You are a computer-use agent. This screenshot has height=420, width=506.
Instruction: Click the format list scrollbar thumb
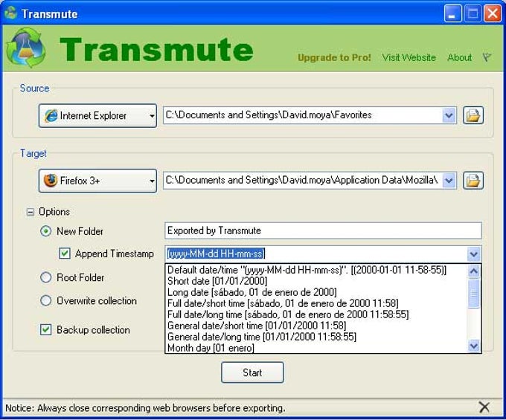pos(473,294)
